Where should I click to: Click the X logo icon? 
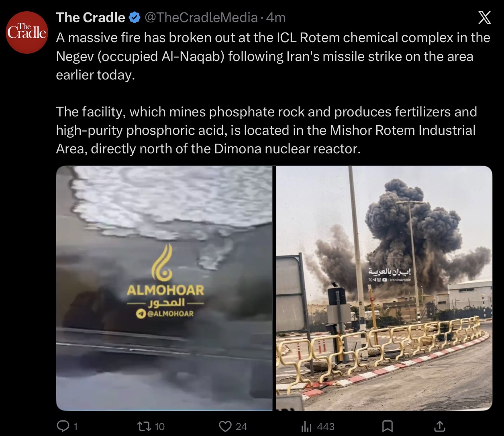[x=485, y=18]
